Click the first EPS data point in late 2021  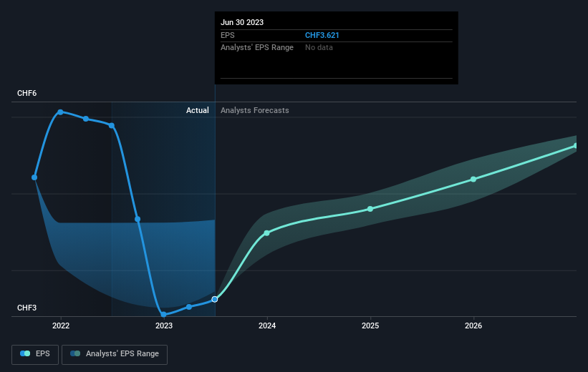[34, 177]
